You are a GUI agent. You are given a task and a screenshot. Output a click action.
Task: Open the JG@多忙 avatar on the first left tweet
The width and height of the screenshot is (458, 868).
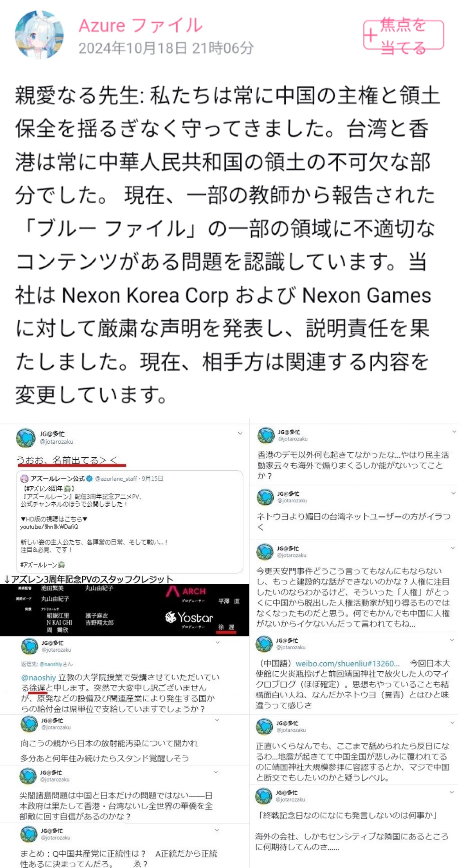click(x=25, y=438)
